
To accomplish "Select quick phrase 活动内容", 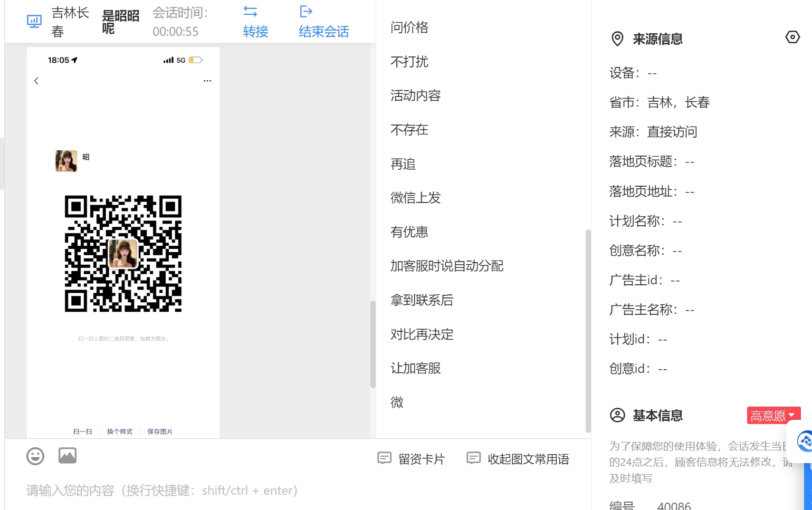I will click(x=416, y=95).
